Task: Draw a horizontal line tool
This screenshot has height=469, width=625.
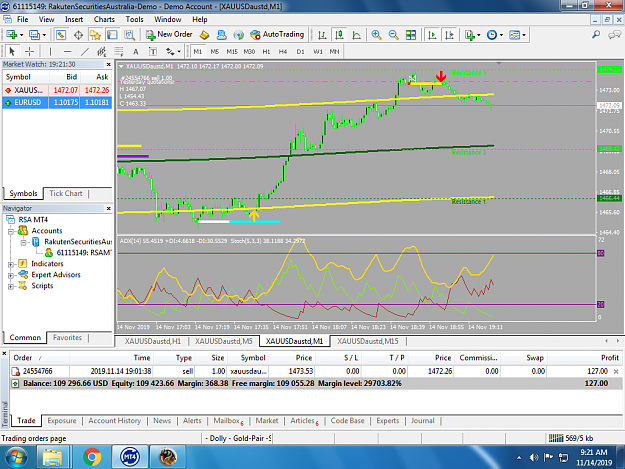Action: coord(67,51)
